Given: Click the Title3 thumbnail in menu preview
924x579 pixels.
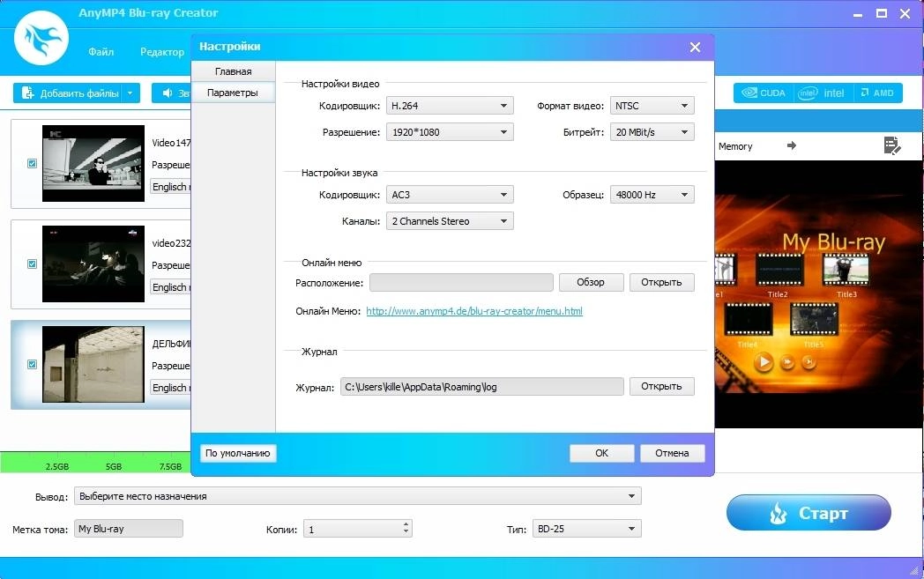Looking at the screenshot, I should click(846, 271).
